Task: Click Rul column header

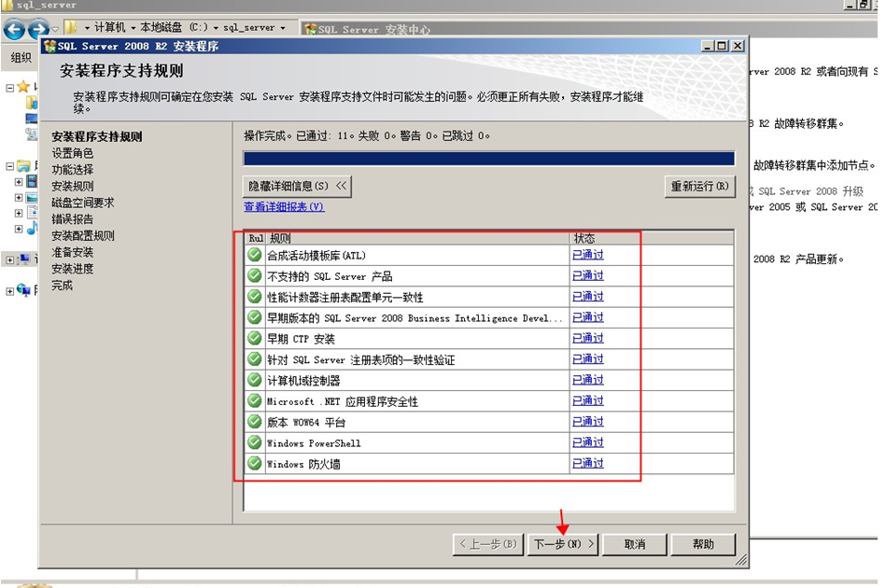Action: [x=256, y=238]
